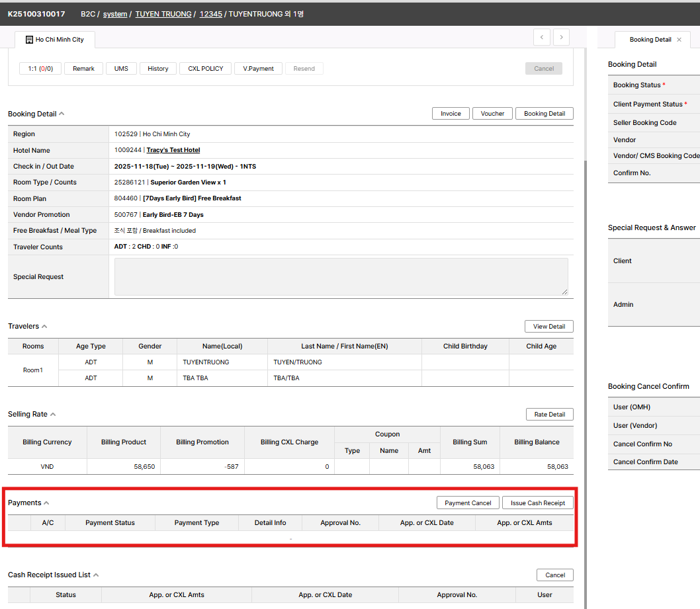Image resolution: width=700 pixels, height=609 pixels.
Task: Collapse the Cash Receipt Issued List section
Action: (96, 575)
